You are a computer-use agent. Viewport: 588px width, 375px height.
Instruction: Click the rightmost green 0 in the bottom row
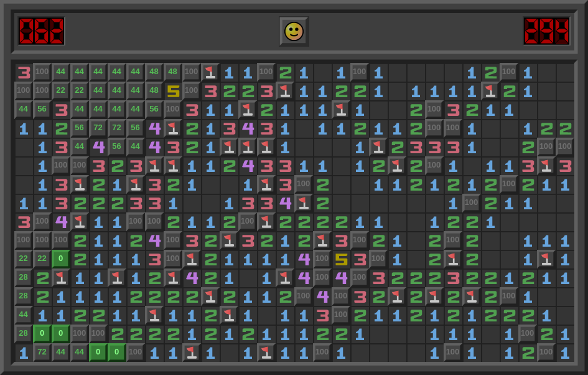tap(117, 353)
